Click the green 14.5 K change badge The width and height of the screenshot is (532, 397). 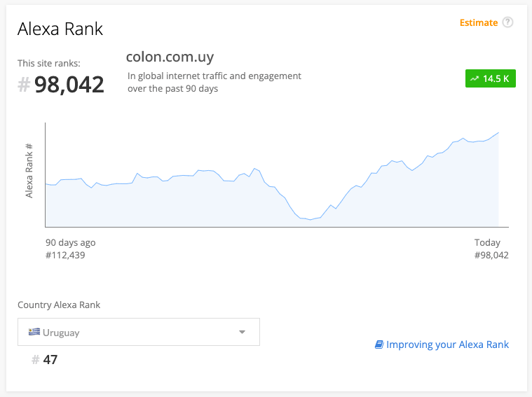[491, 78]
